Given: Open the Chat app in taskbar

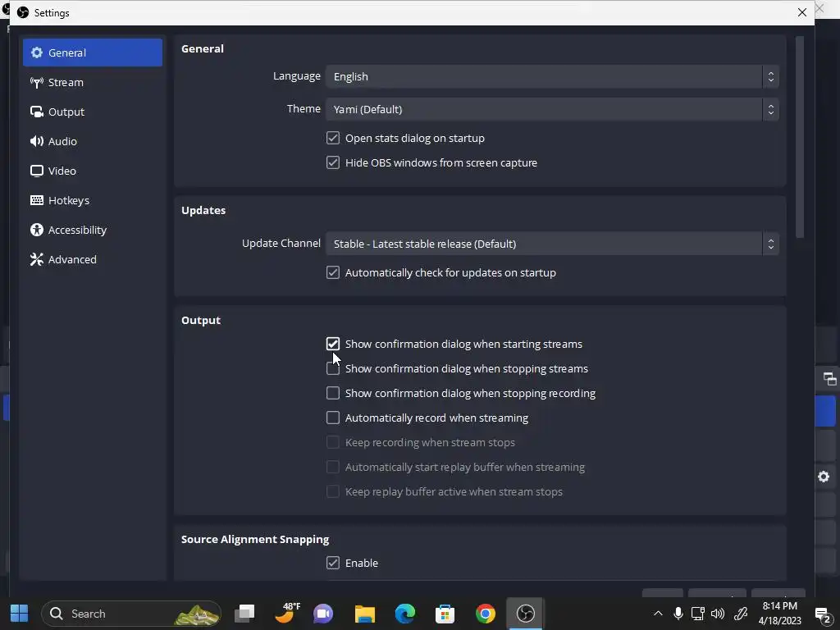Looking at the screenshot, I should [323, 614].
